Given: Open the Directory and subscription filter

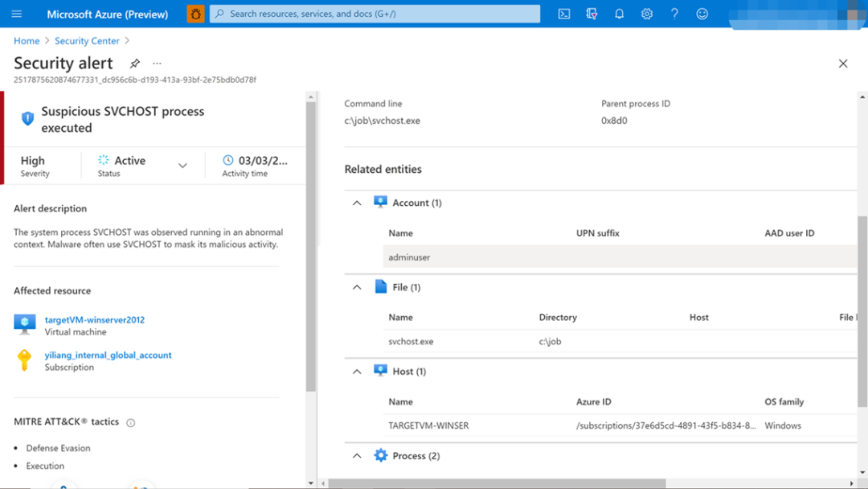Looking at the screenshot, I should (592, 14).
